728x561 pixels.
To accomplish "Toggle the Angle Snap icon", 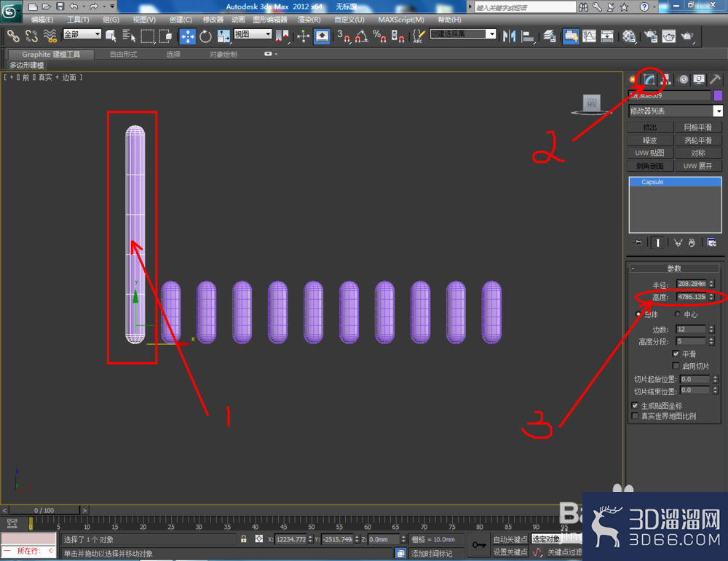I will tap(362, 36).
